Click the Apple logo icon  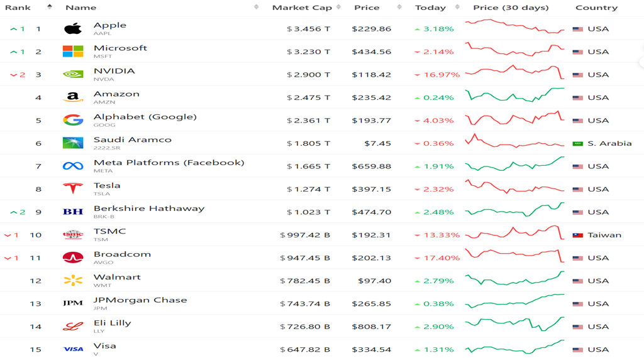(x=73, y=29)
